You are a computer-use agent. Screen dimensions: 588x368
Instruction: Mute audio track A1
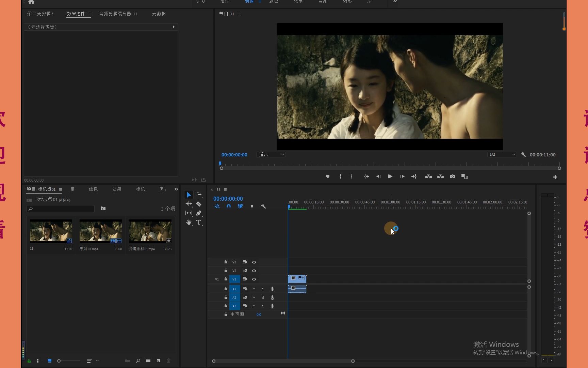tap(254, 289)
